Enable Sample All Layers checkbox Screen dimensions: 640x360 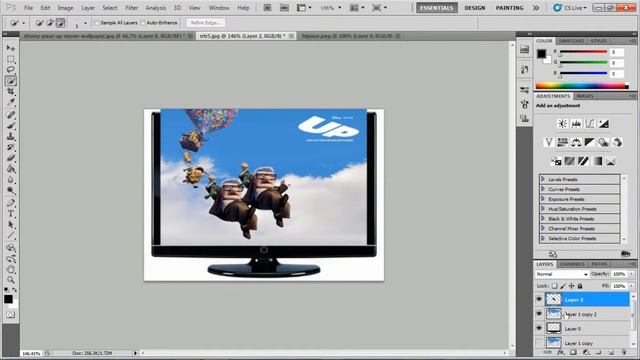click(97, 23)
